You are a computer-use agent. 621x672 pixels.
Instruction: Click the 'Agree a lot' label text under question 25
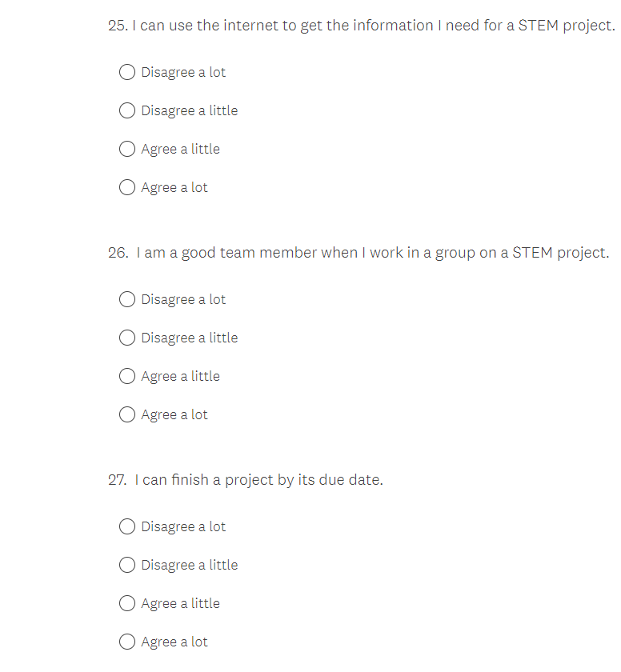click(x=174, y=188)
